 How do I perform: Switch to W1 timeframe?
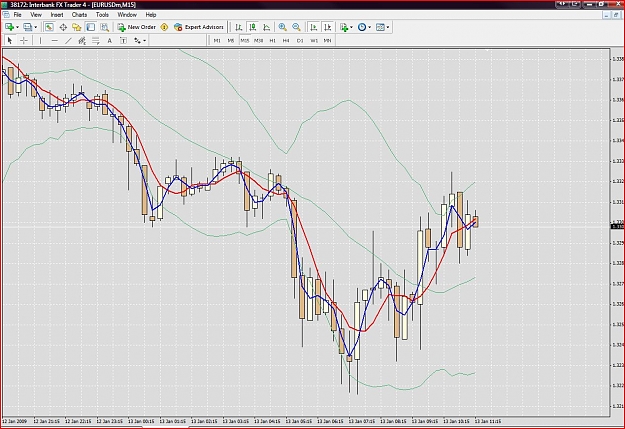point(314,40)
